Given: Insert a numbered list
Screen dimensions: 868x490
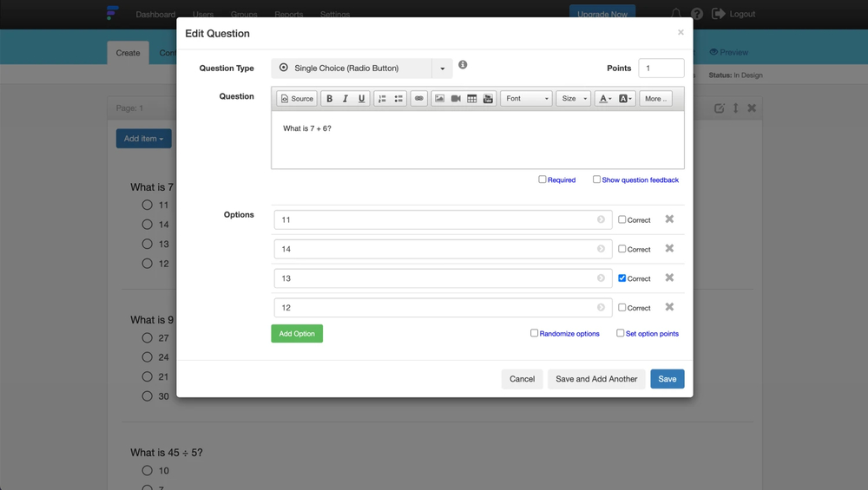Looking at the screenshot, I should (x=382, y=99).
